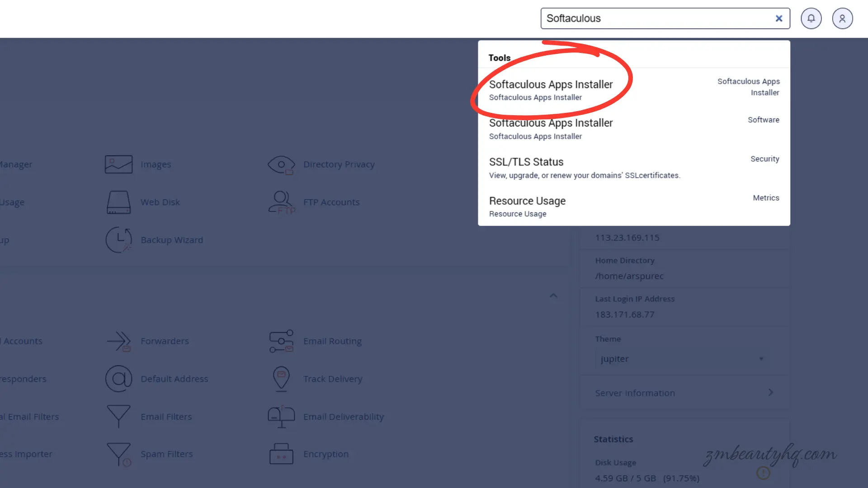This screenshot has height=488, width=868.
Task: Click the Spam Filters funnel icon
Action: (118, 454)
